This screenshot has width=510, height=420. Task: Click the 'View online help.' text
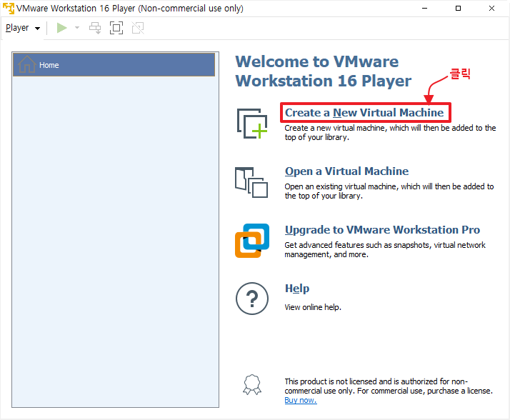click(x=313, y=307)
